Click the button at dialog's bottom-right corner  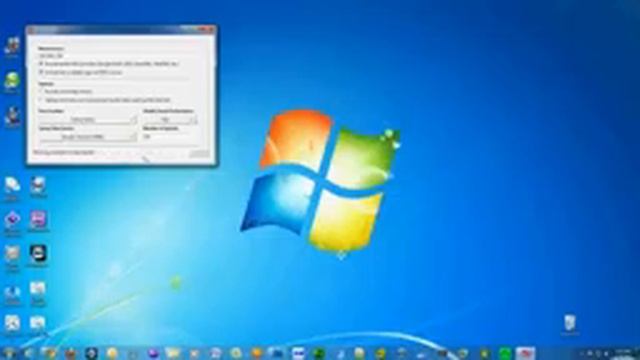click(200, 153)
